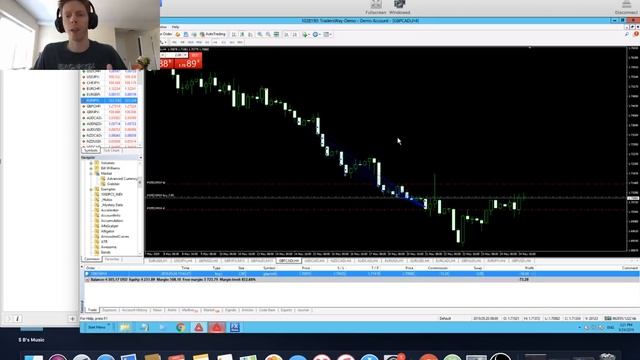Select the H1 timeframe button
Image resolution: width=640 pixels, height=360 pixels.
(207, 42)
